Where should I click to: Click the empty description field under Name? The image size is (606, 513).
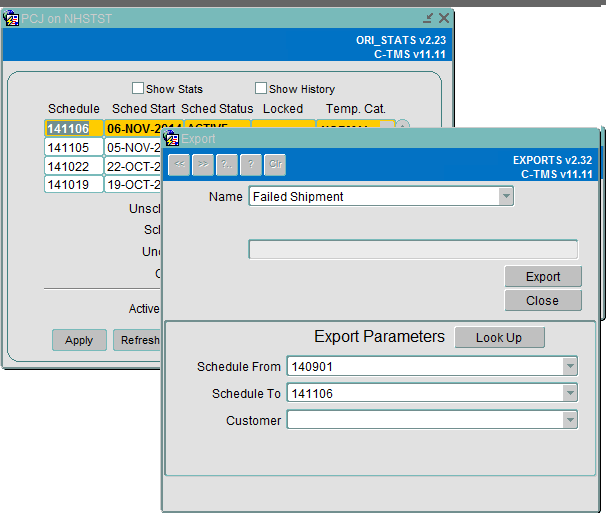pyautogui.click(x=413, y=249)
